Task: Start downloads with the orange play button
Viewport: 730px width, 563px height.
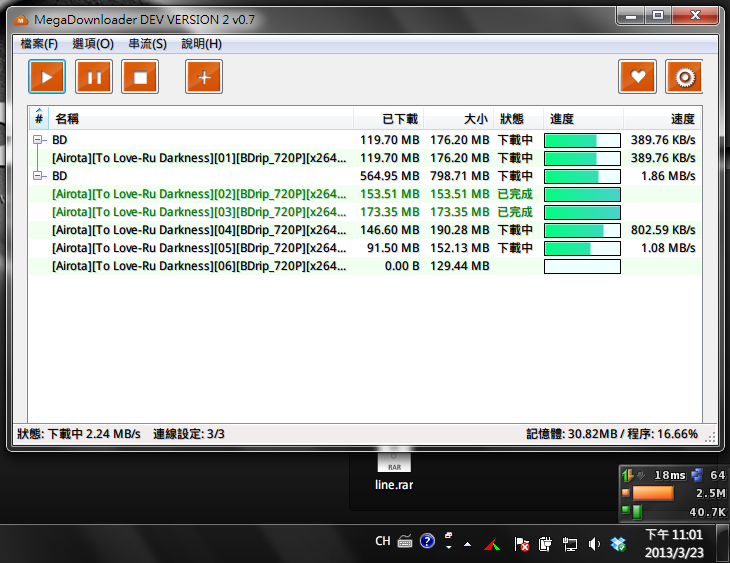Action: click(x=47, y=77)
